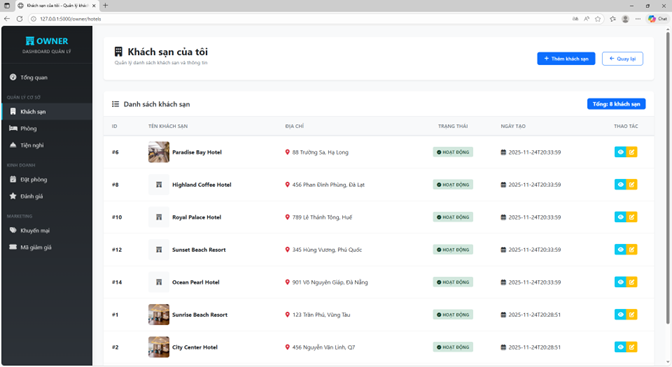Open the Copilot Chat button

point(658,19)
